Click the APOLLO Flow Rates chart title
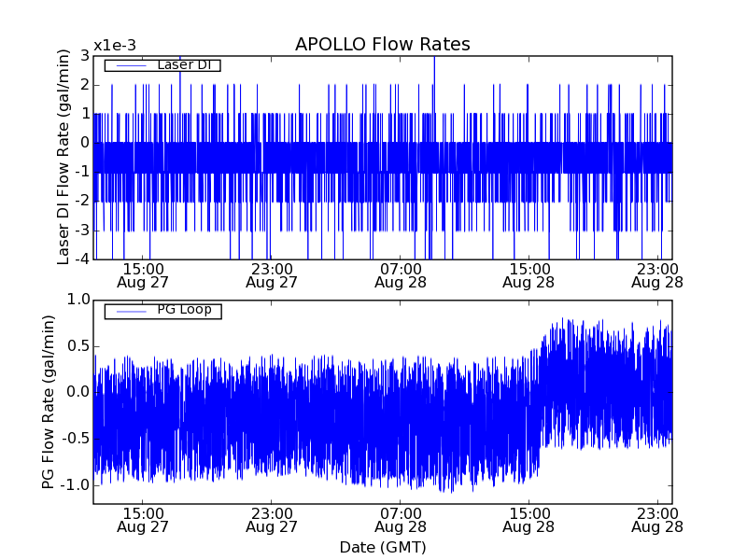 tap(382, 45)
